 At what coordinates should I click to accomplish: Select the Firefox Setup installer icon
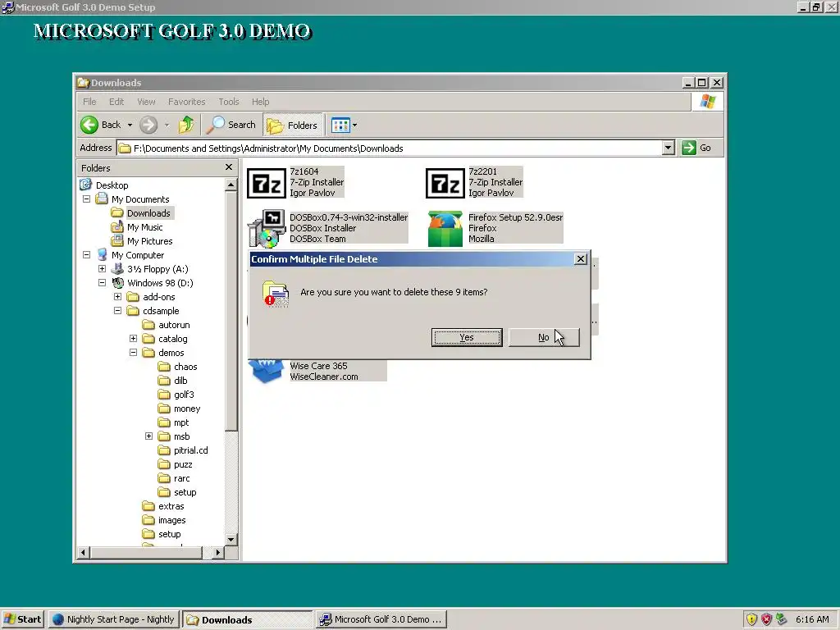tap(445, 229)
